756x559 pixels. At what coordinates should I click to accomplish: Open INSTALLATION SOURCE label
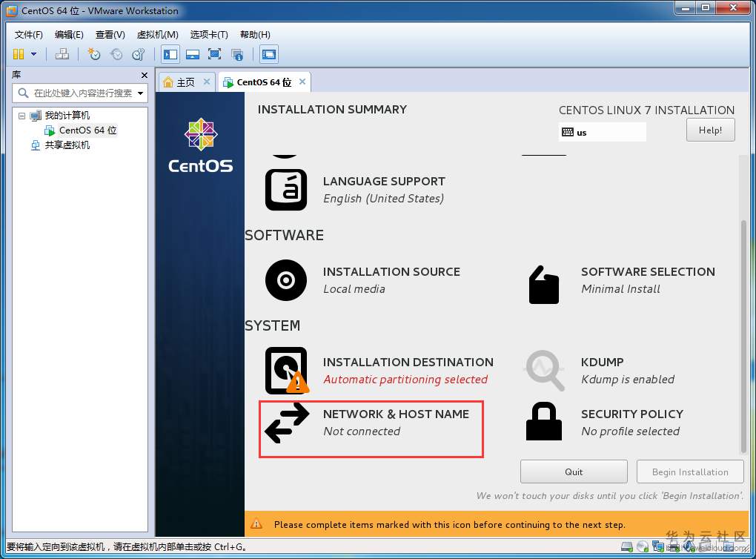pos(391,271)
